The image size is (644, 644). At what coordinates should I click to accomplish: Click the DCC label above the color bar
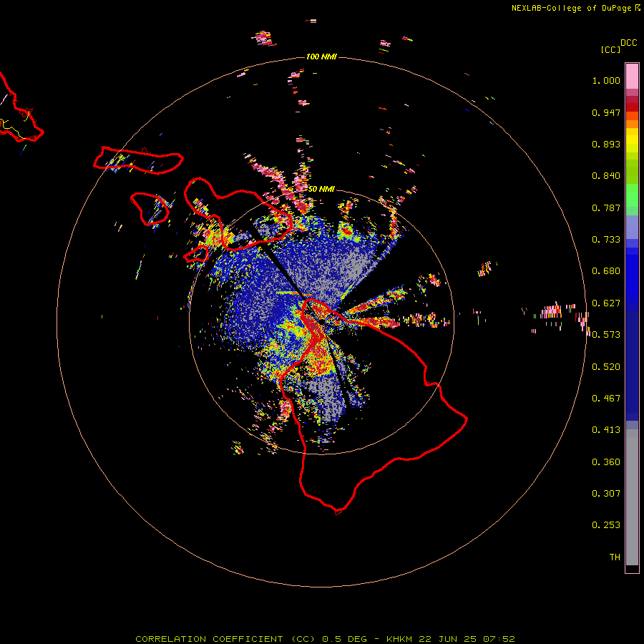[x=629, y=43]
